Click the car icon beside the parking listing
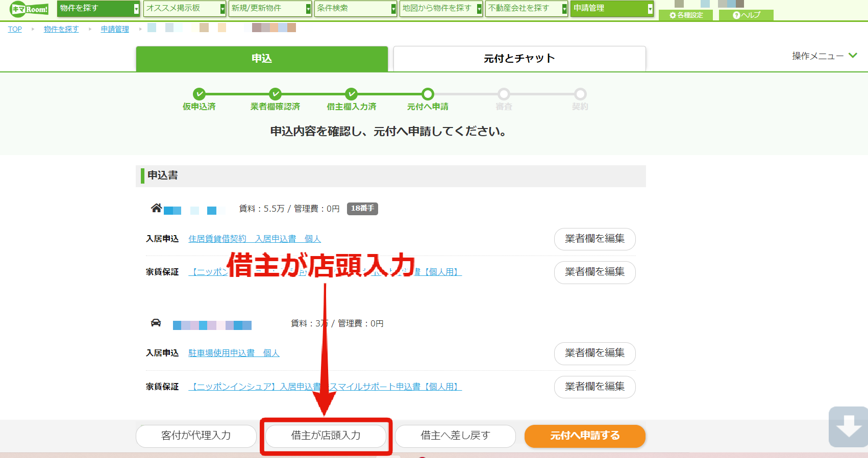This screenshot has width=868, height=458. (156, 323)
